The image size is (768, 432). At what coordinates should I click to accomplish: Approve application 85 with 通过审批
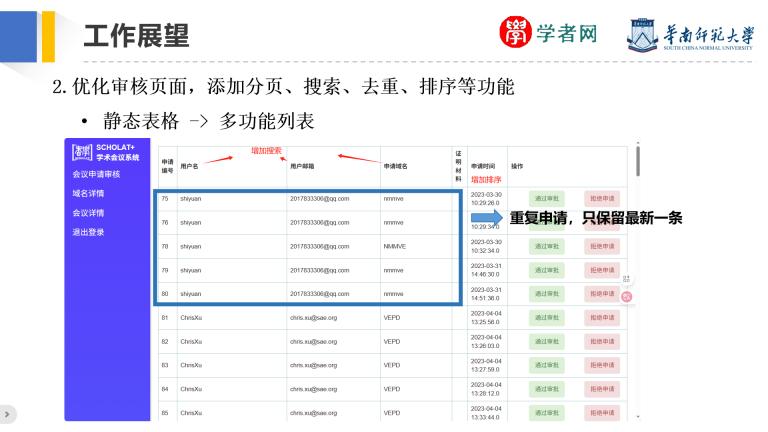coord(547,413)
